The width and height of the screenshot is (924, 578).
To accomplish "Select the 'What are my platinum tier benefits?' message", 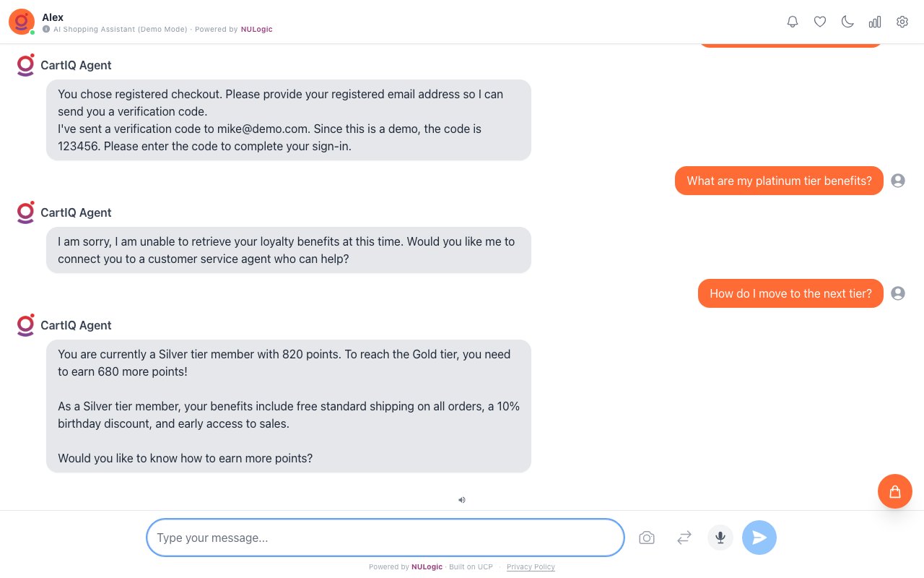I will point(779,181).
